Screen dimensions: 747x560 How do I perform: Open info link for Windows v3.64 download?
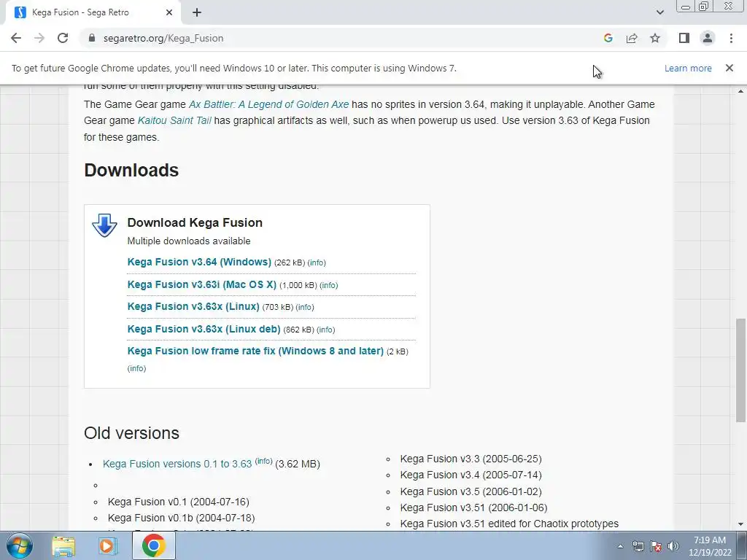click(x=317, y=262)
